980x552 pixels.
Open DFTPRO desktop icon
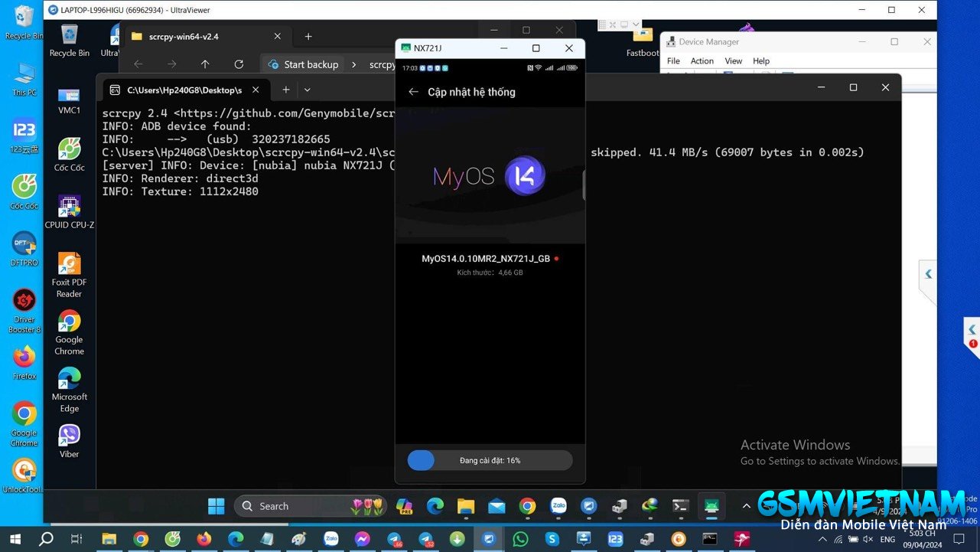coord(24,249)
